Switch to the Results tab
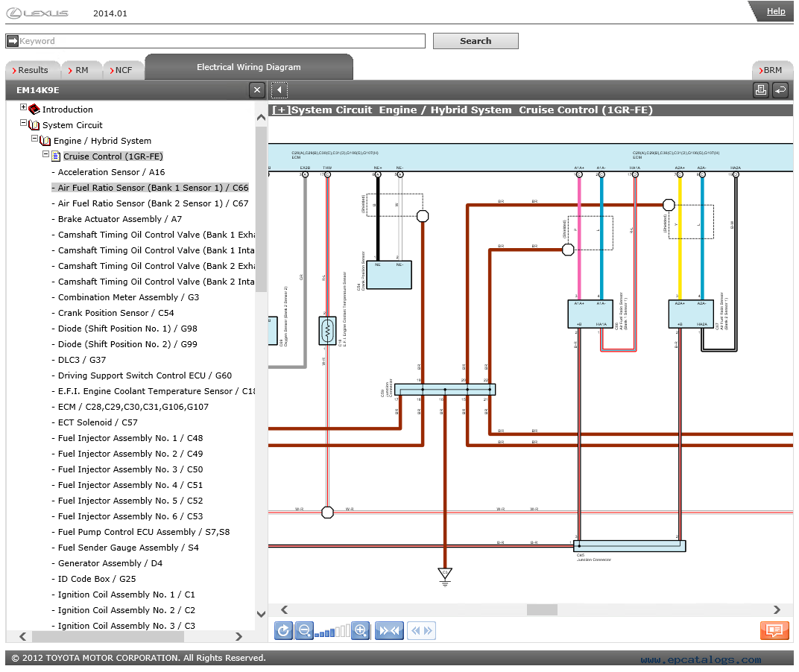This screenshot has width=799, height=672. [33, 70]
